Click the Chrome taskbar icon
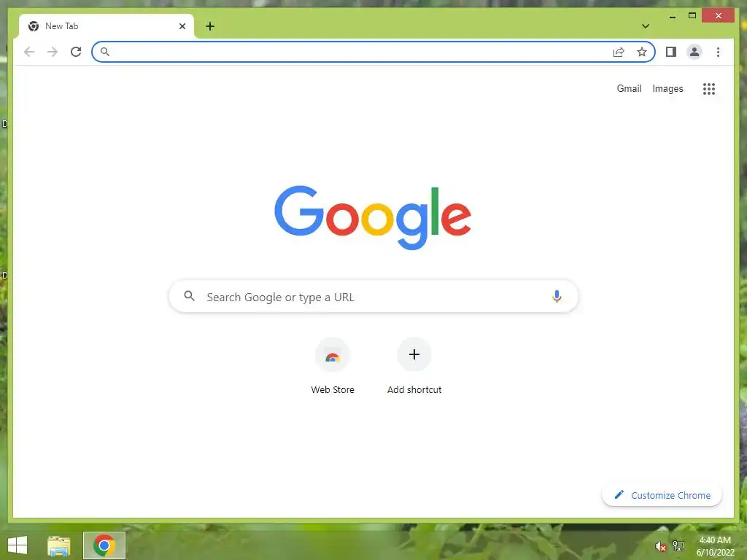This screenshot has width=747, height=560. [x=104, y=545]
